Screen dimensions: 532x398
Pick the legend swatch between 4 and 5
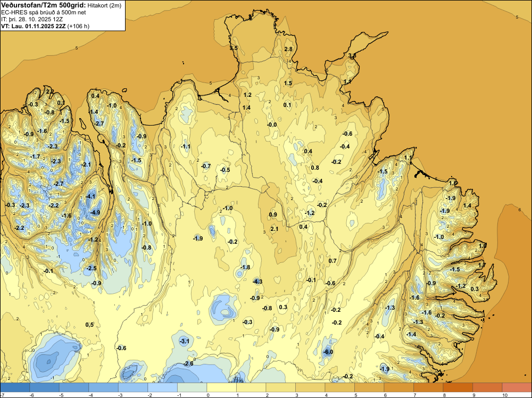click(x=339, y=387)
